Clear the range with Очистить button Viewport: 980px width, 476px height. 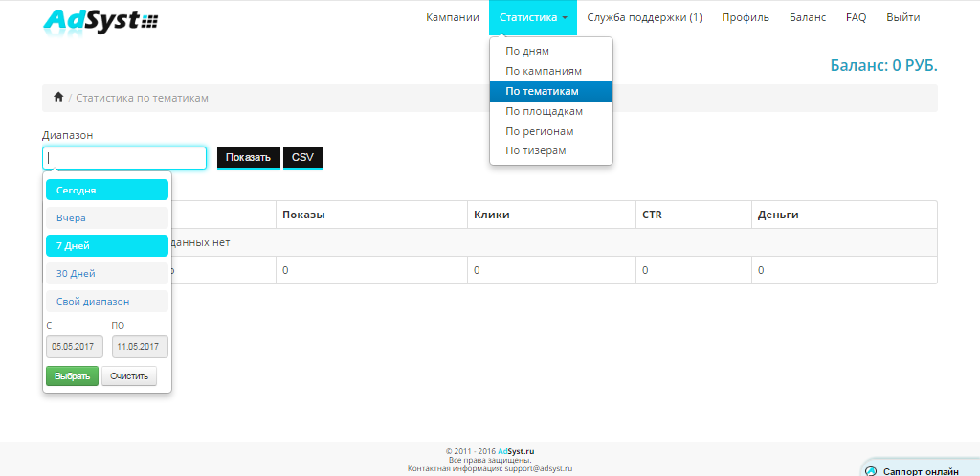(x=129, y=376)
